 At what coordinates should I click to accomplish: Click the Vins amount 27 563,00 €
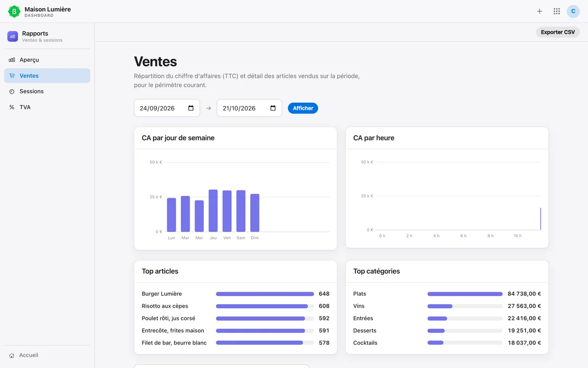524,306
